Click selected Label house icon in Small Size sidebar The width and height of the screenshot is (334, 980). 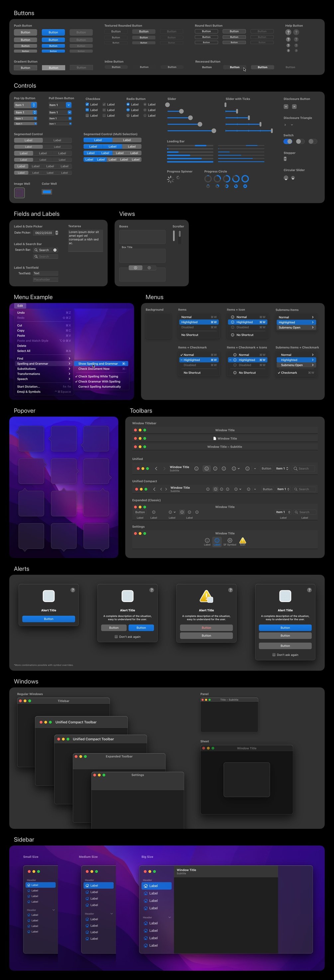(29, 885)
